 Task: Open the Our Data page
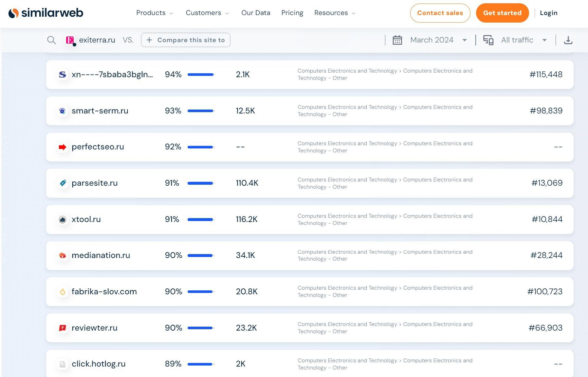click(256, 13)
